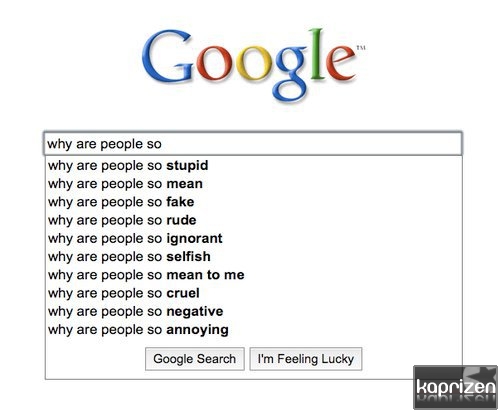This screenshot has width=500, height=412.
Task: Click the I'm Feeling Lucky button
Action: click(x=306, y=359)
